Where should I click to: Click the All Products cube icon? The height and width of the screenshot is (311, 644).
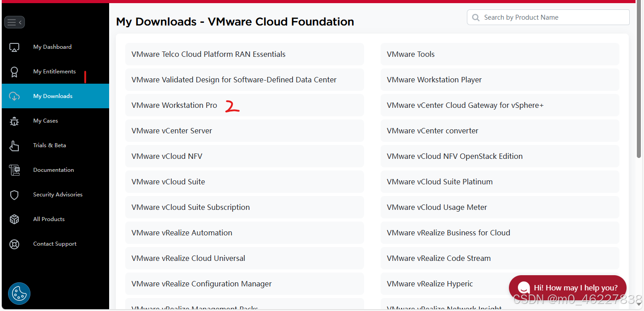[x=14, y=219]
